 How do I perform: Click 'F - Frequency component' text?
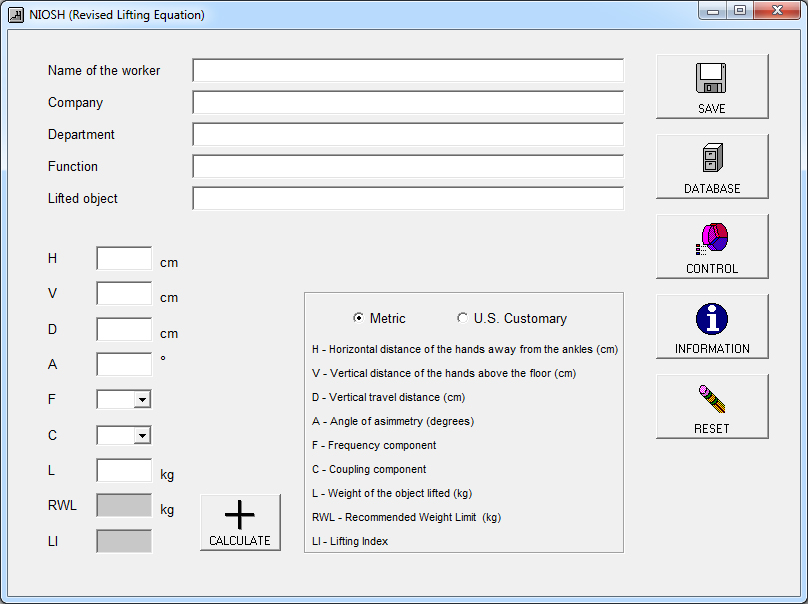[x=374, y=445]
